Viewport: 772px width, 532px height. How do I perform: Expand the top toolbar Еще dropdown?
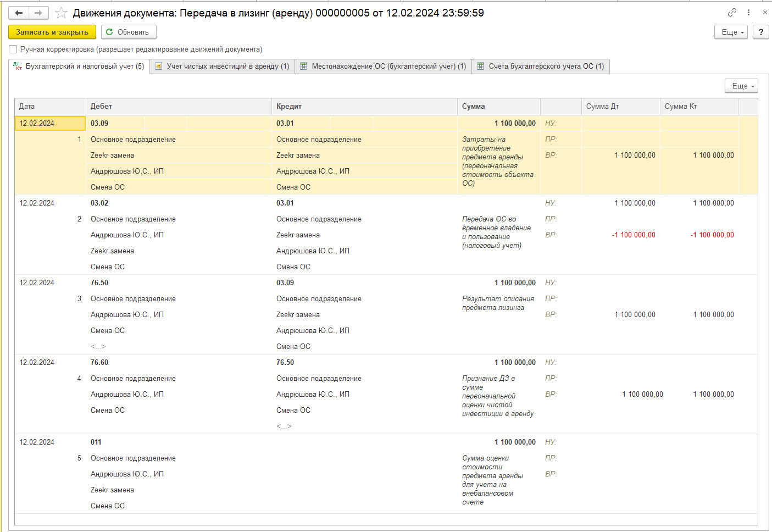[x=731, y=32]
